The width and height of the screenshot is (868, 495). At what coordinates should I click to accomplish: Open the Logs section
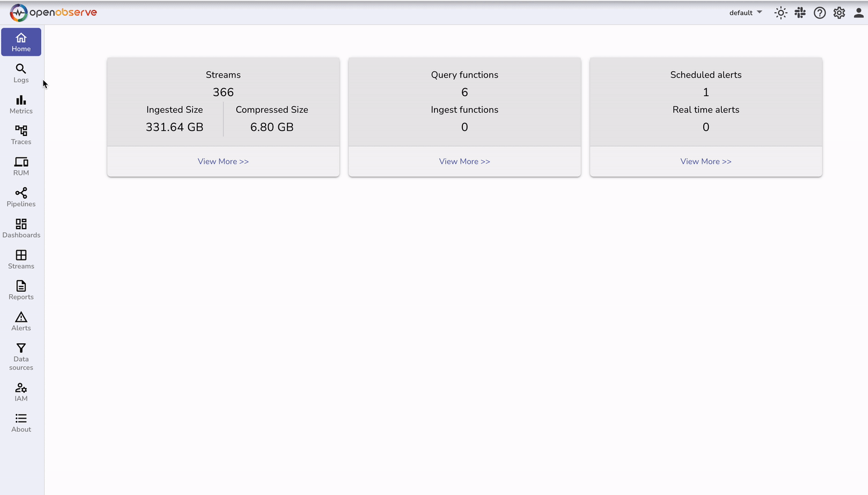click(x=21, y=74)
